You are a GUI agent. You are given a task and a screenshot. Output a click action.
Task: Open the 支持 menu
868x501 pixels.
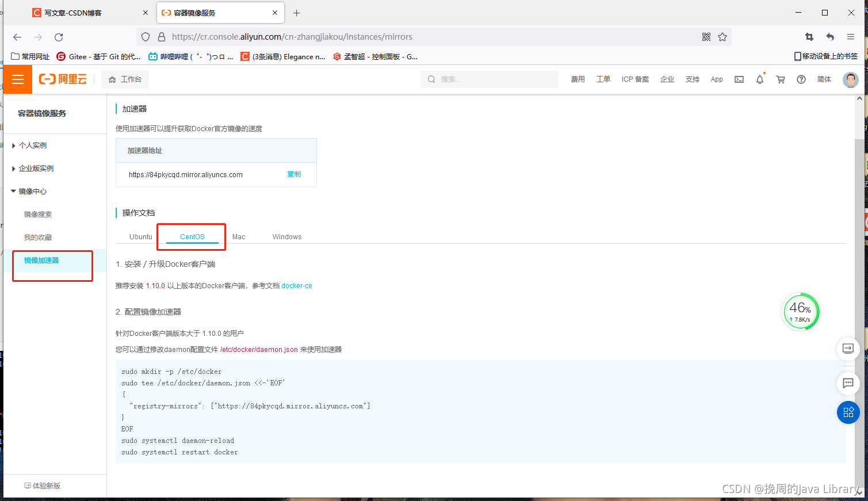pos(693,79)
